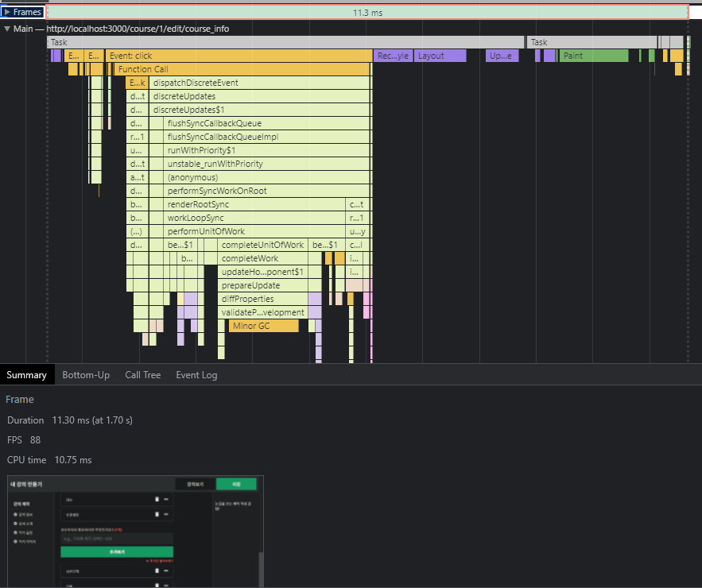Select the Minor GC event
The image size is (702, 588).
[264, 326]
